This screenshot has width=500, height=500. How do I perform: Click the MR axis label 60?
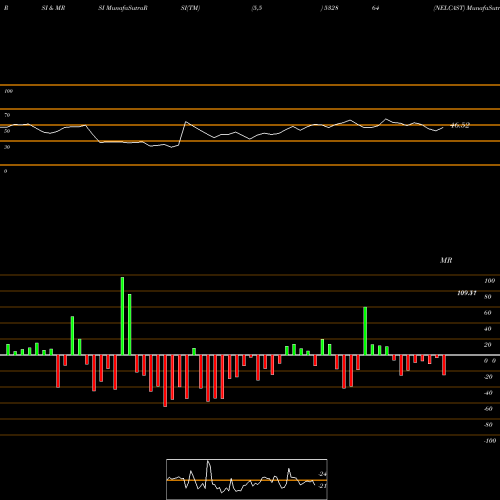tap(488, 313)
